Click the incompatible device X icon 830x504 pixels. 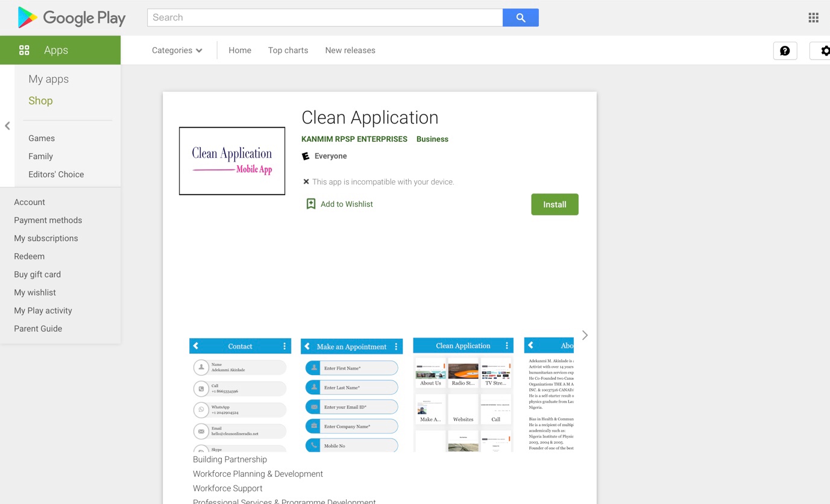point(306,181)
